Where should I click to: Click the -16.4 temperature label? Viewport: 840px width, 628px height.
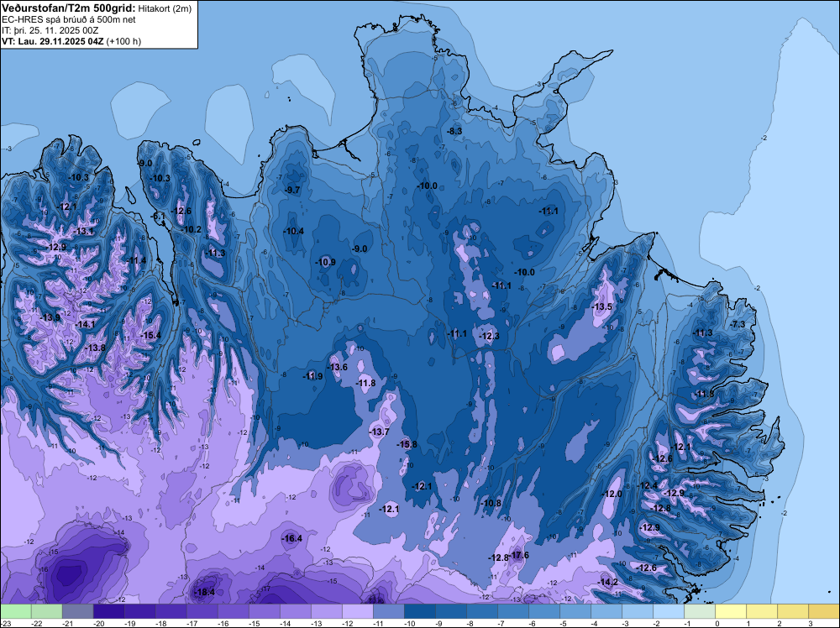click(x=292, y=539)
